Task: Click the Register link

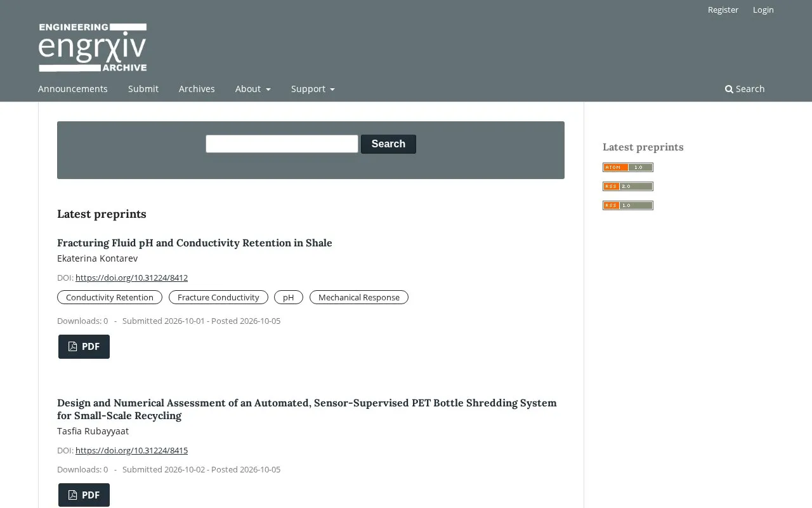Action: [723, 10]
